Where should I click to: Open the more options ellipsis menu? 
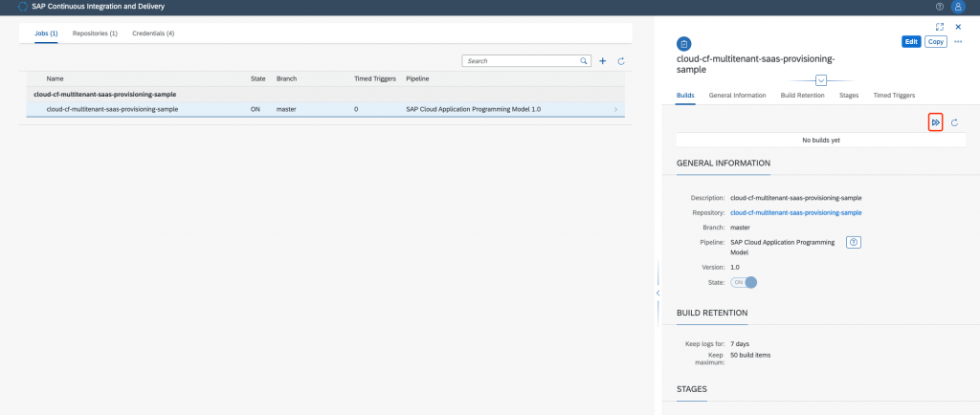[x=958, y=42]
